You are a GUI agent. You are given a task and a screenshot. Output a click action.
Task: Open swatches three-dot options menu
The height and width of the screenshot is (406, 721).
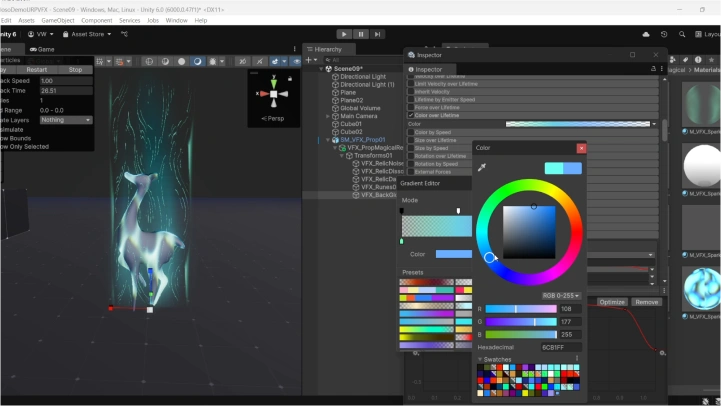[x=577, y=359]
